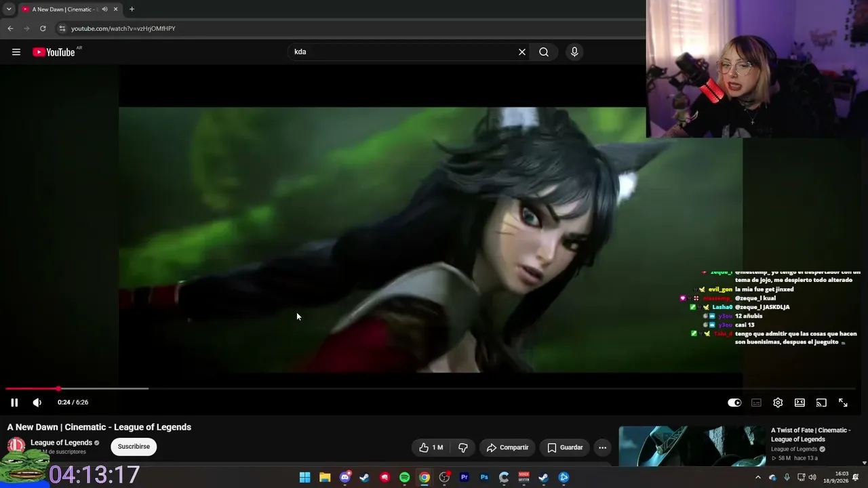Image resolution: width=868 pixels, height=488 pixels.
Task: Pause the video playback
Action: click(x=14, y=403)
